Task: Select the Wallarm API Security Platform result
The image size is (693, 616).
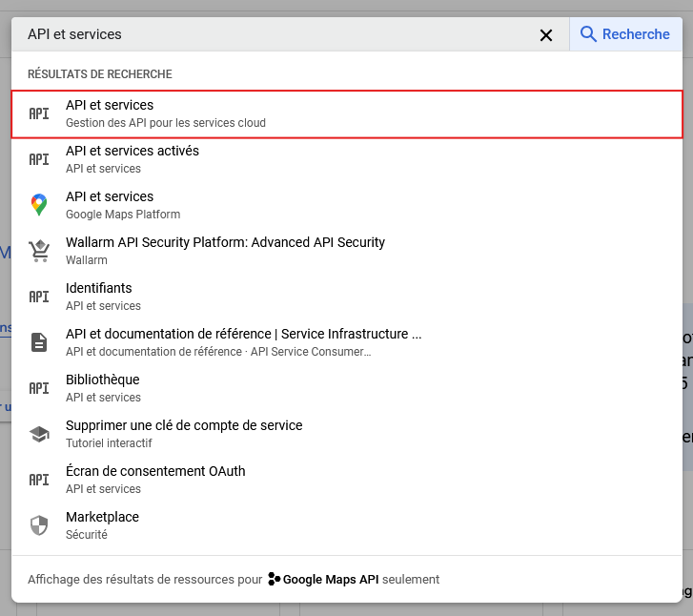Action: coord(347,251)
